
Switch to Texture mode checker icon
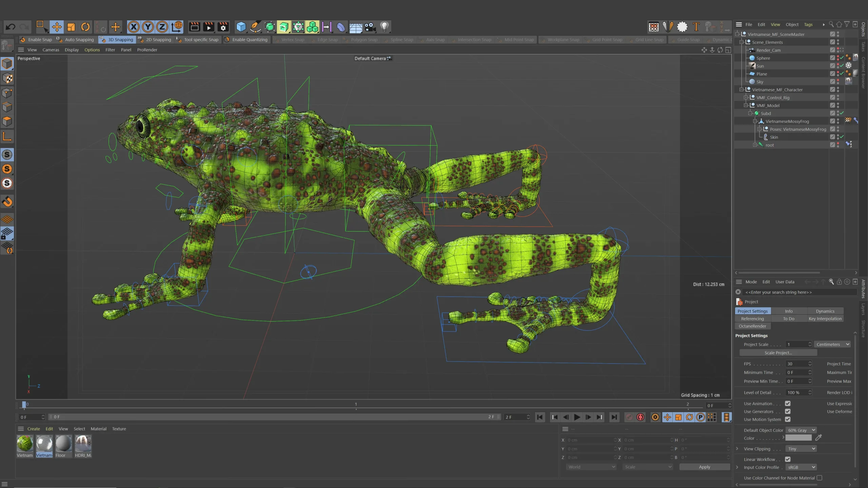point(7,78)
